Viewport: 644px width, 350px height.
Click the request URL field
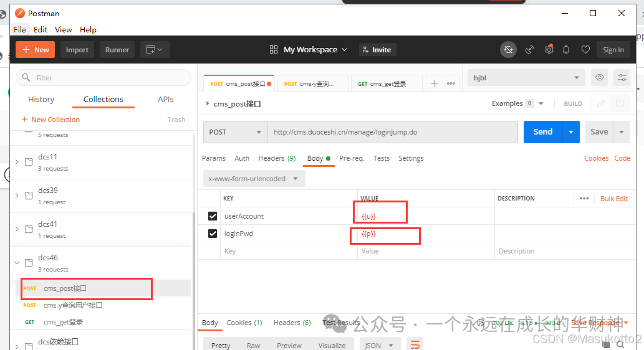pyautogui.click(x=393, y=132)
